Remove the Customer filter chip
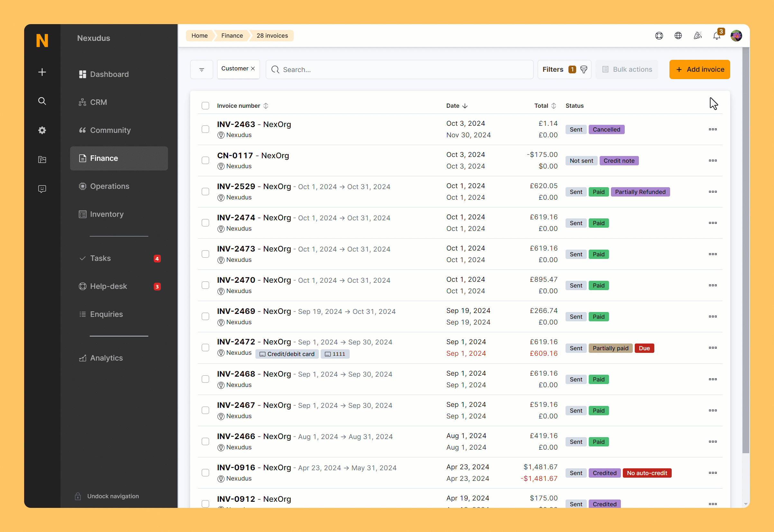This screenshot has height=532, width=774. point(253,68)
